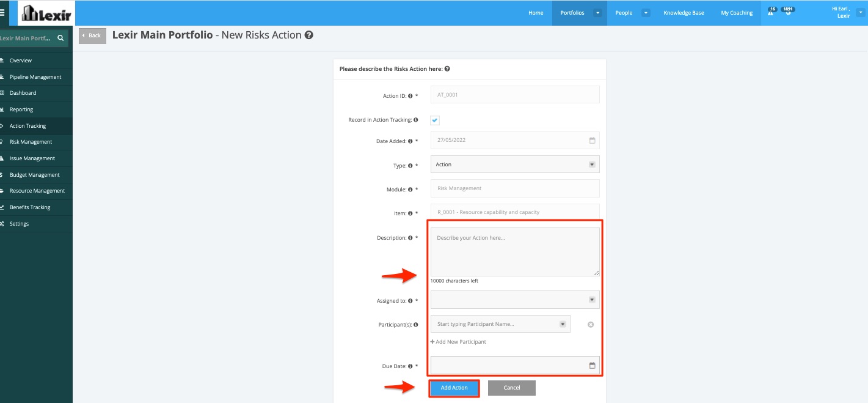Open Knowledge Base in top navigation
Viewport: 868px width, 403px height.
684,13
